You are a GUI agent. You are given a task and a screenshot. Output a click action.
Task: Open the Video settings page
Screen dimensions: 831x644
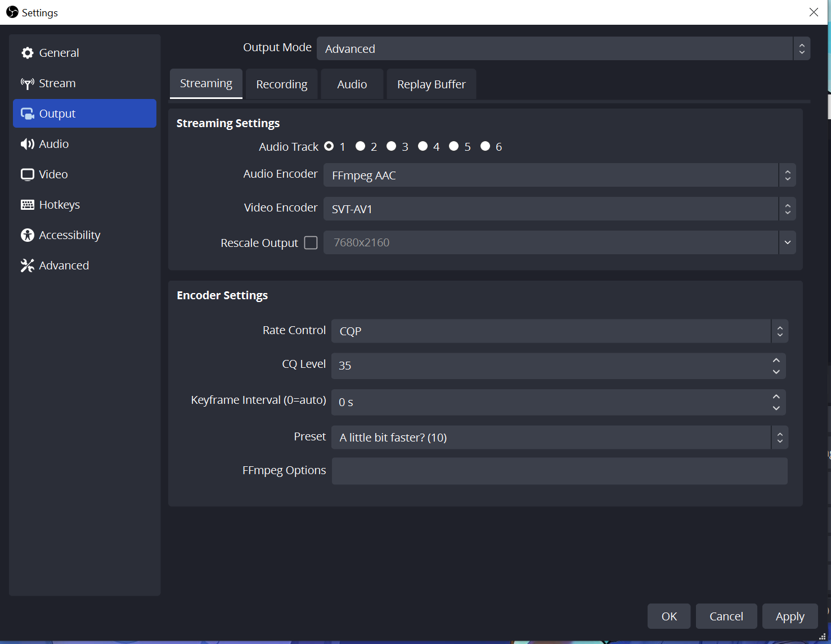[84, 174]
